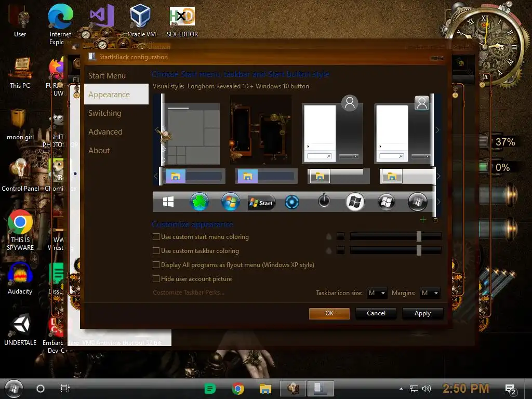Choose the blue circular target start button

point(292,202)
